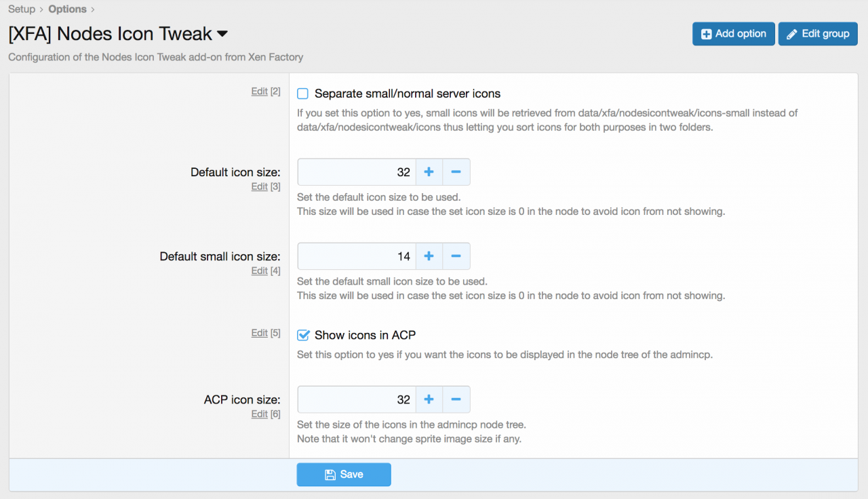Open Options breadcrumb link
Image resolution: width=868 pixels, height=499 pixels.
pyautogui.click(x=67, y=9)
